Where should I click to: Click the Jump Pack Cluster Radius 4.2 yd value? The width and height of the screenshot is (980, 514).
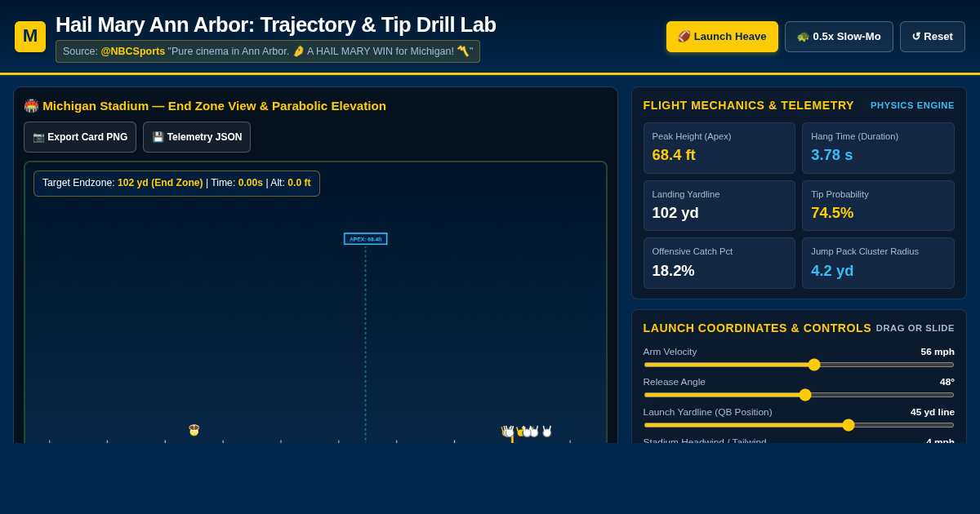[832, 271]
